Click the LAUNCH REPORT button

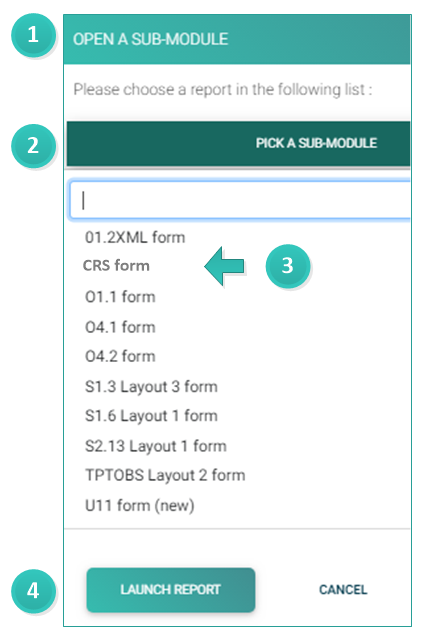pos(171,590)
